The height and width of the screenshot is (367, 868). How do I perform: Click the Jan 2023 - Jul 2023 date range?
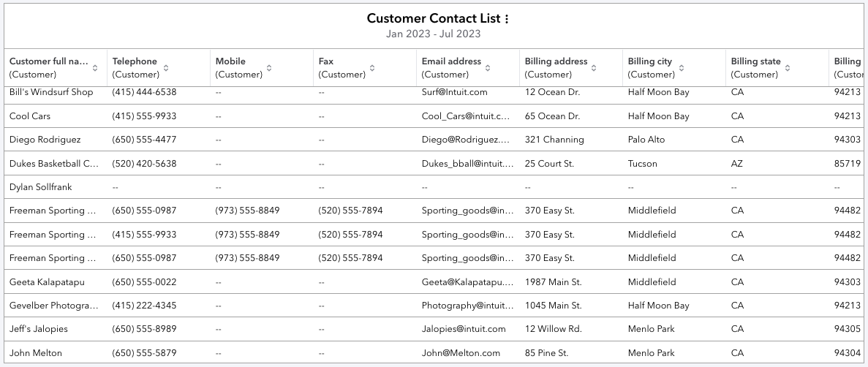[x=433, y=34]
